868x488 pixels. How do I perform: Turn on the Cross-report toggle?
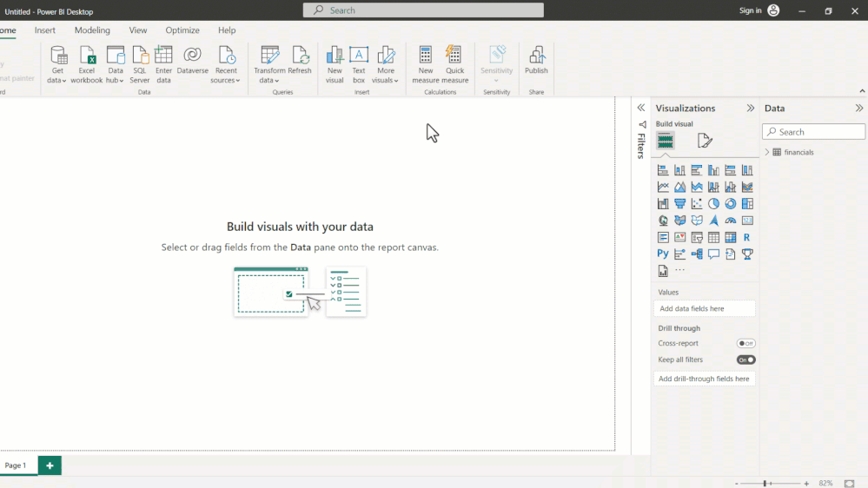(745, 343)
